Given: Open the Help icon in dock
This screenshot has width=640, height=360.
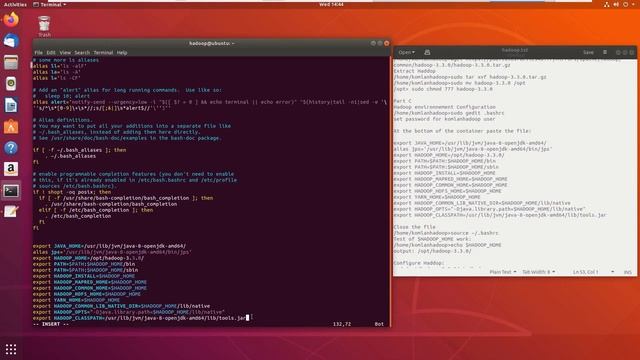Looking at the screenshot, I should tap(11, 148).
